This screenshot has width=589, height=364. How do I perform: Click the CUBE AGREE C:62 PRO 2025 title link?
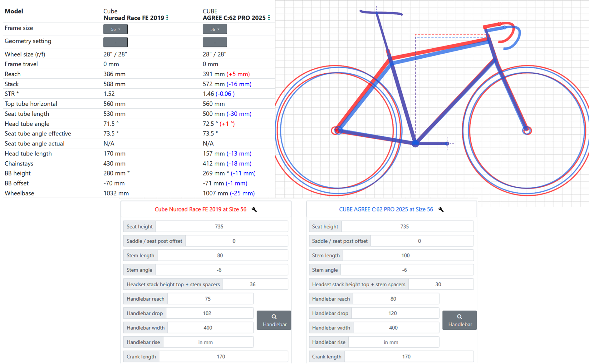tap(386, 209)
